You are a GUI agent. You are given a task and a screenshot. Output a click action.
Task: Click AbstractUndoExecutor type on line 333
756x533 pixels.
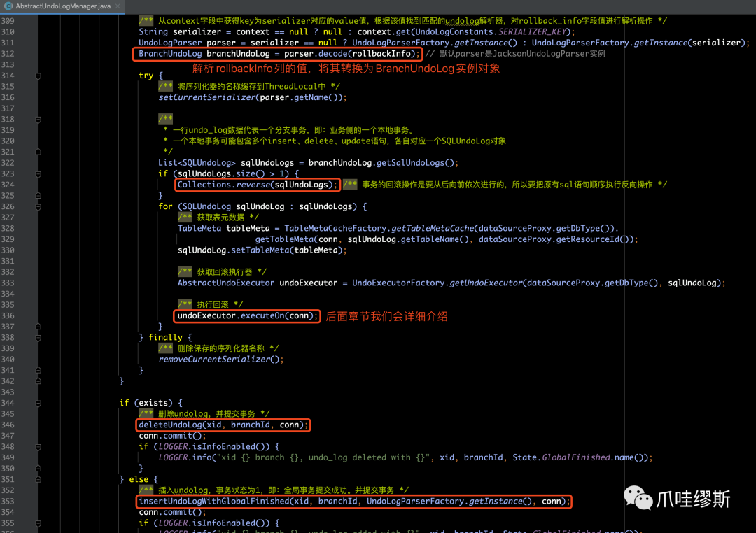(225, 283)
